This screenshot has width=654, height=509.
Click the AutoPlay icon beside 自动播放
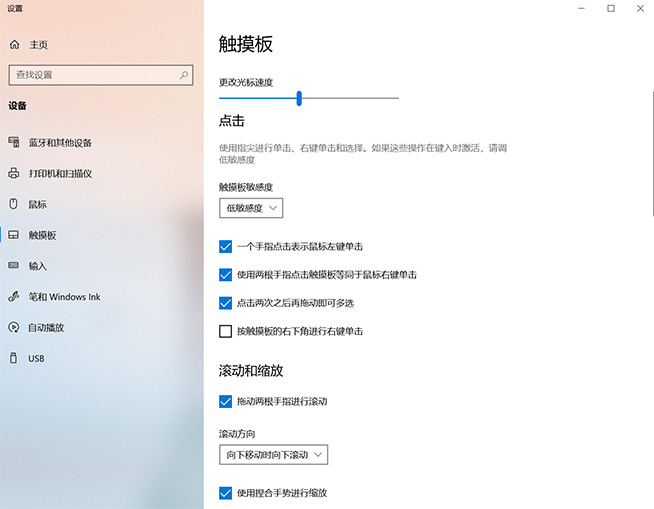[x=14, y=327]
